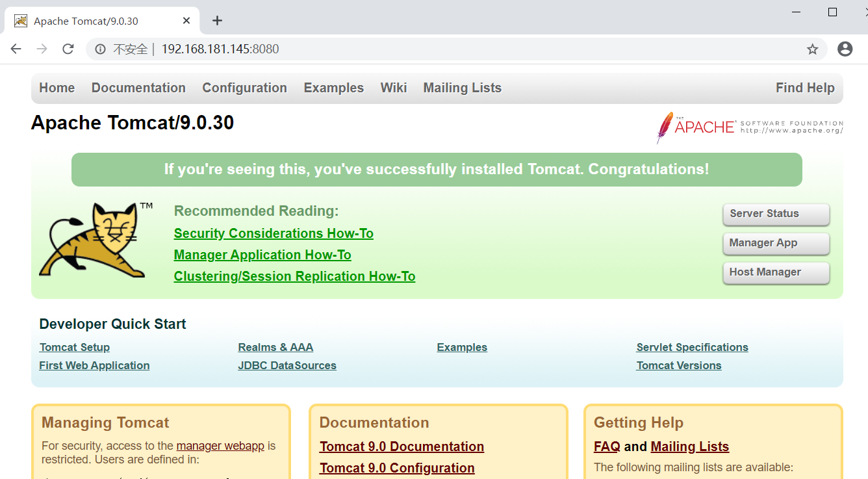Screen dimensions: 868x479
Task: Open the Configuration navigation item
Action: pos(244,88)
